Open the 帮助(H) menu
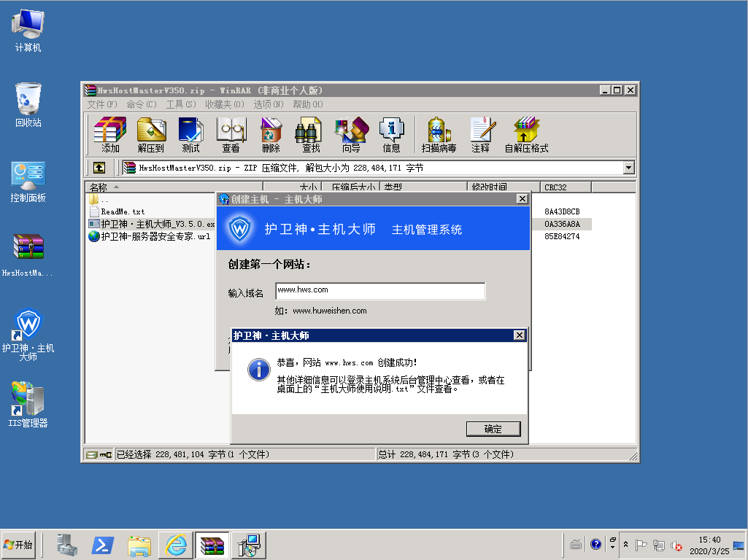 coord(308,104)
